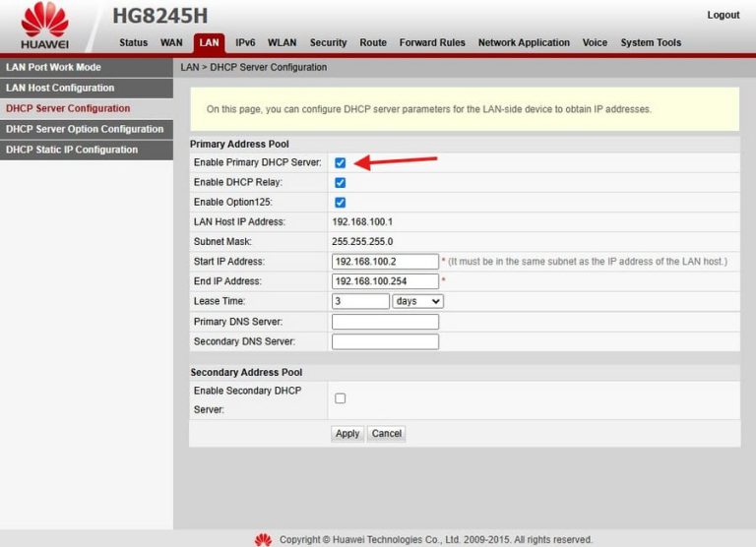Enable Secondary DHCP Server checkbox
Screen dimensions: 756x547
pos(340,398)
